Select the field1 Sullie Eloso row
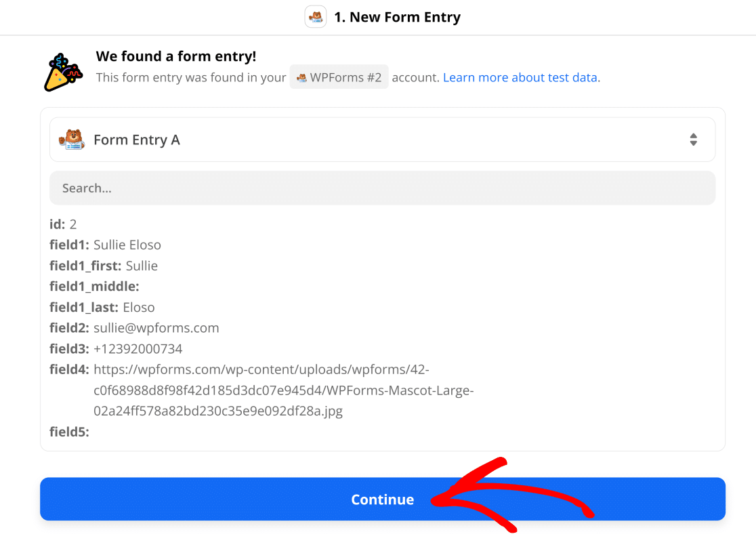 coord(105,245)
